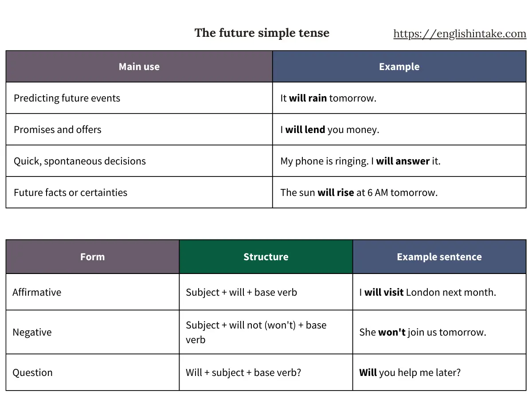Click 'Subject + will + base verb' cell
Screen dimensions: 532x399
pyautogui.click(x=241, y=292)
